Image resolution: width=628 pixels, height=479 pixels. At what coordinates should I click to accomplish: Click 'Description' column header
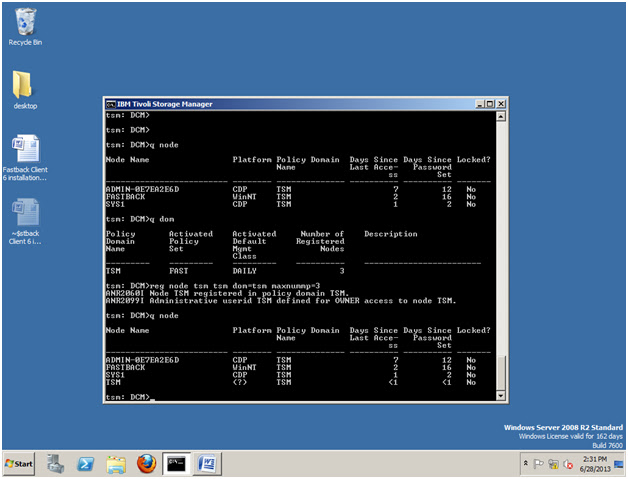click(x=390, y=234)
